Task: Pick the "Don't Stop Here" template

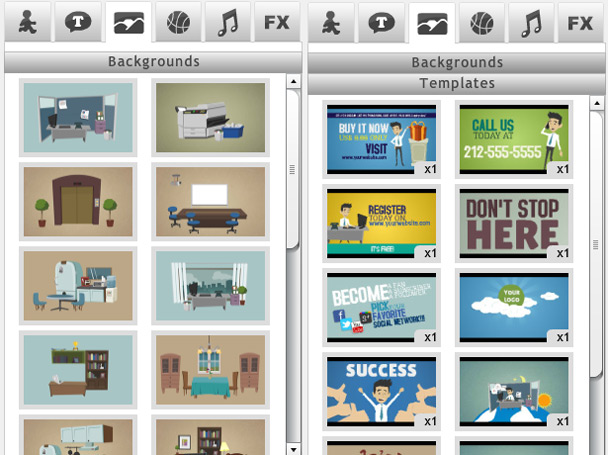Action: [x=514, y=223]
